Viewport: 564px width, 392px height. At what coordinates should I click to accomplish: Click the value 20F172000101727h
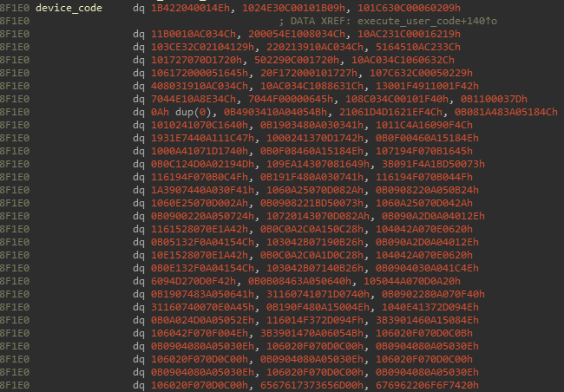pos(309,73)
